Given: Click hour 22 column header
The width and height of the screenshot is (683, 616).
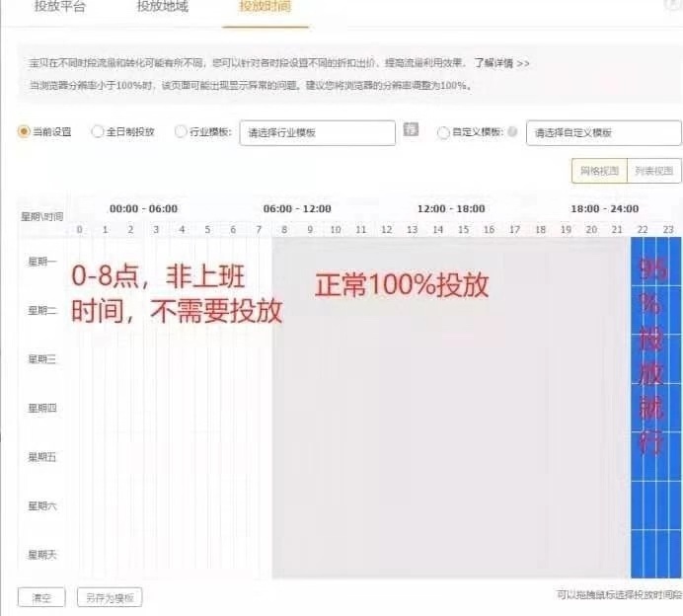Looking at the screenshot, I should coord(643,229).
